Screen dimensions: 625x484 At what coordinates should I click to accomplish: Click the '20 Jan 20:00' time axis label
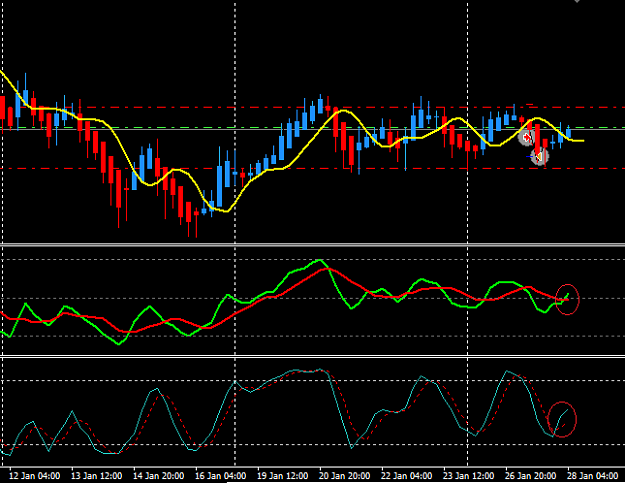coord(344,476)
